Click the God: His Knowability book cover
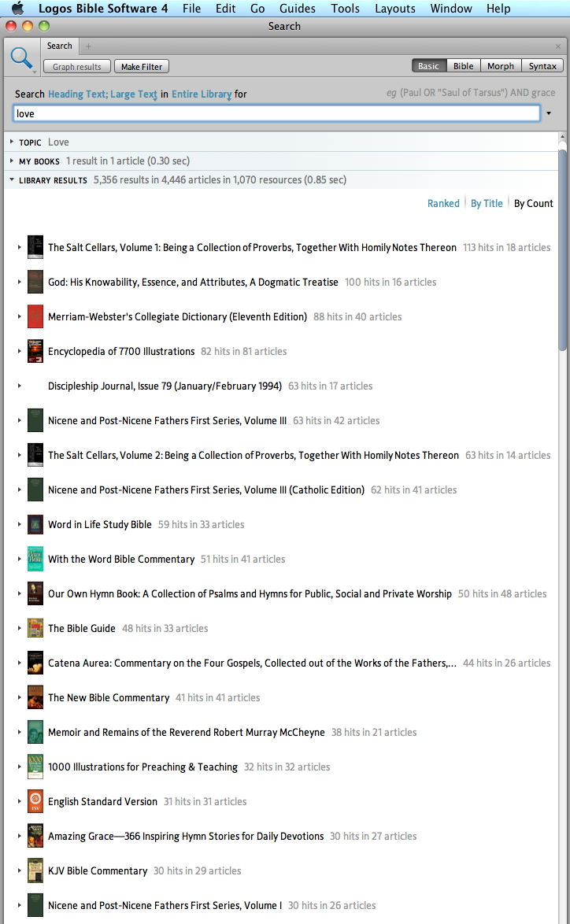The height and width of the screenshot is (924, 570). tap(35, 282)
